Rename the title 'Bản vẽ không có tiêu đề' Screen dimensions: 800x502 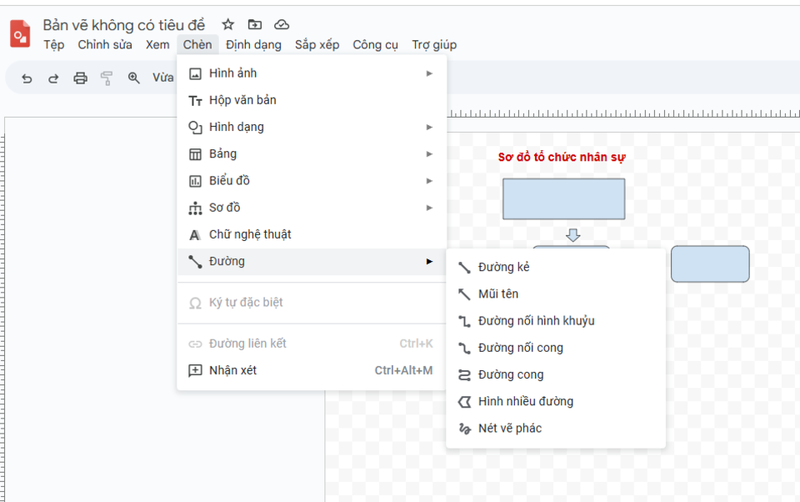(124, 25)
